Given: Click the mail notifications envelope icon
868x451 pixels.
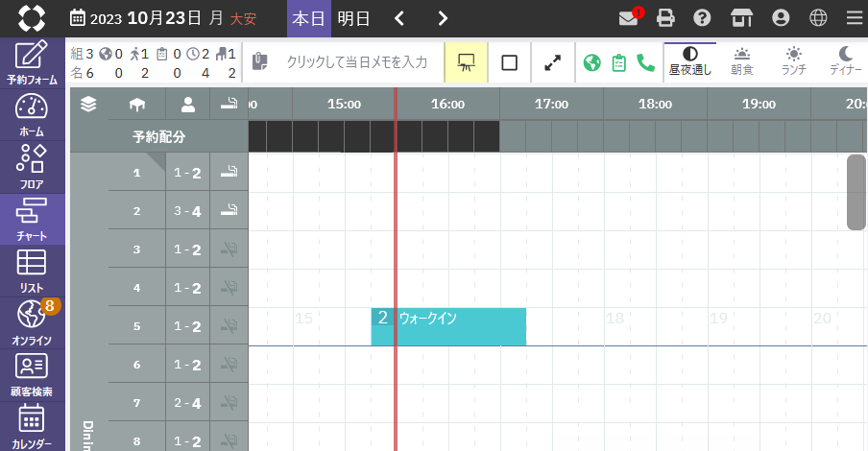Looking at the screenshot, I should (629, 18).
